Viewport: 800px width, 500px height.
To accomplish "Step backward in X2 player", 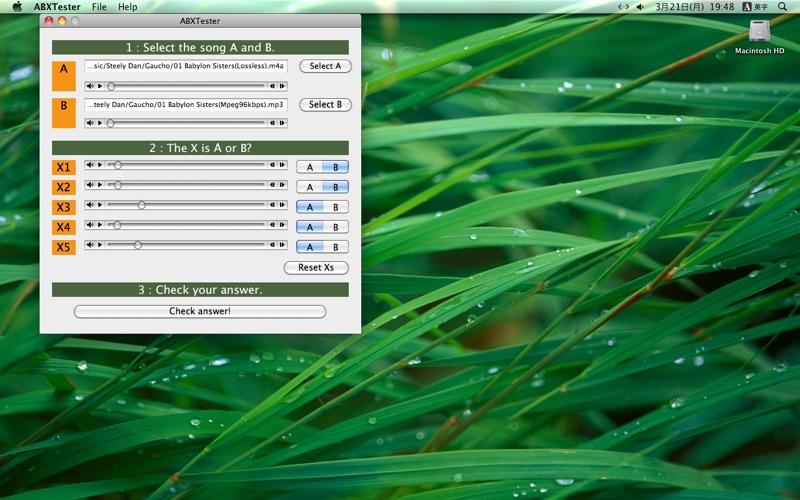I will tap(272, 185).
